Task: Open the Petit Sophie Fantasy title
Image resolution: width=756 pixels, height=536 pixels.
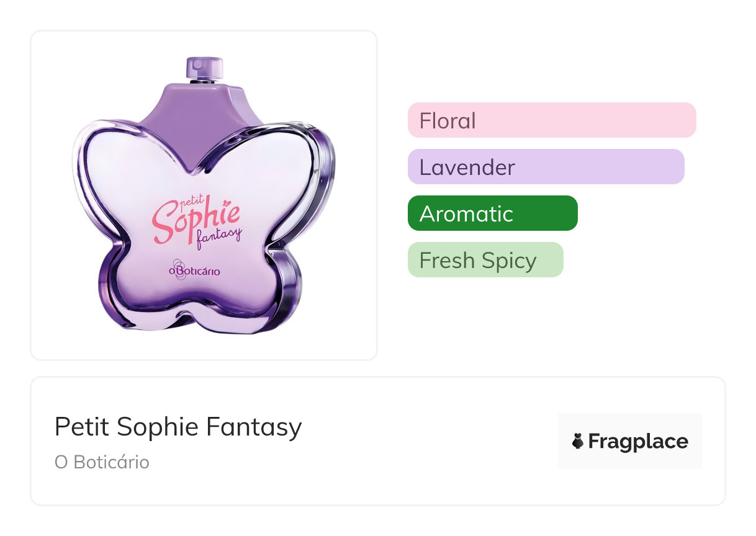Action: click(x=178, y=427)
